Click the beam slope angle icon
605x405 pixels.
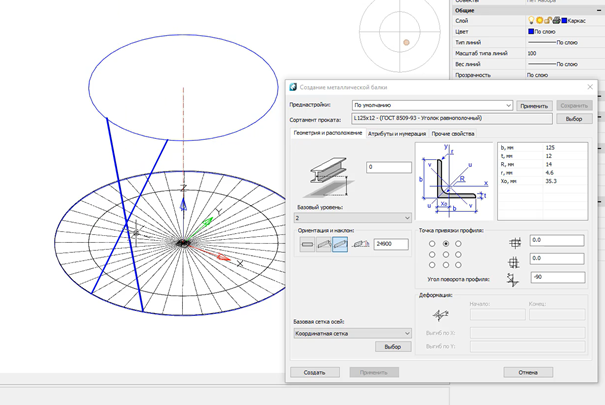pos(361,244)
